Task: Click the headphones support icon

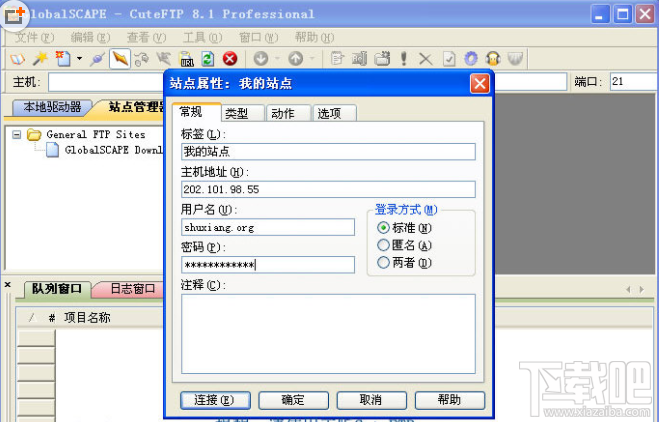Action: pos(493,59)
